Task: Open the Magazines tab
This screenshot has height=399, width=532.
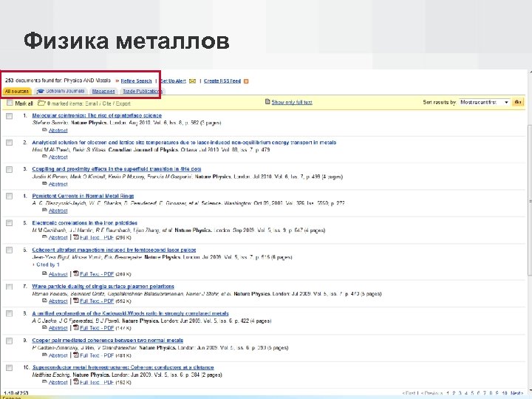Action: (103, 92)
